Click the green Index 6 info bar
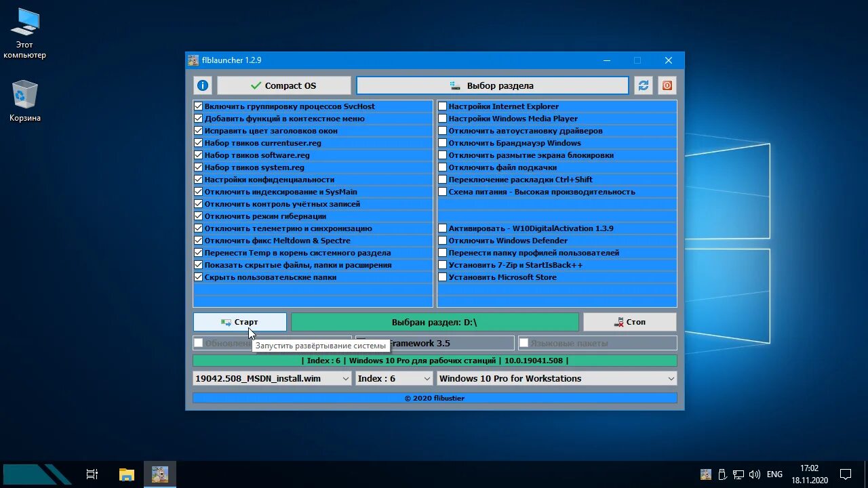 click(x=435, y=361)
